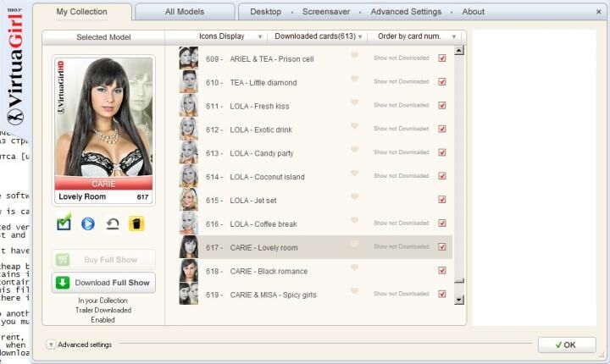This screenshot has width=610, height=364.
Task: Click heart icon for 615 LOLA Jet set
Action: [x=354, y=196]
